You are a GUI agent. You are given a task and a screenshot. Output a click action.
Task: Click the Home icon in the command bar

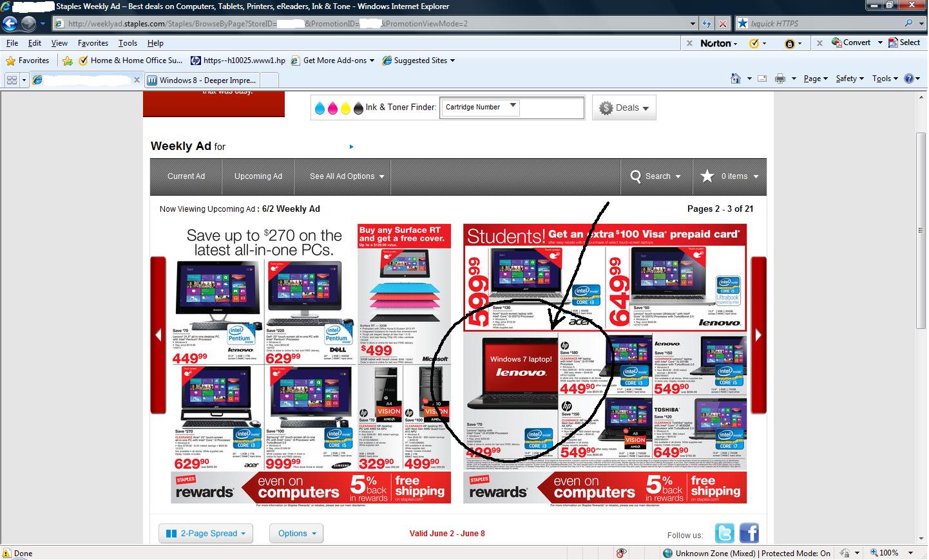[x=736, y=79]
